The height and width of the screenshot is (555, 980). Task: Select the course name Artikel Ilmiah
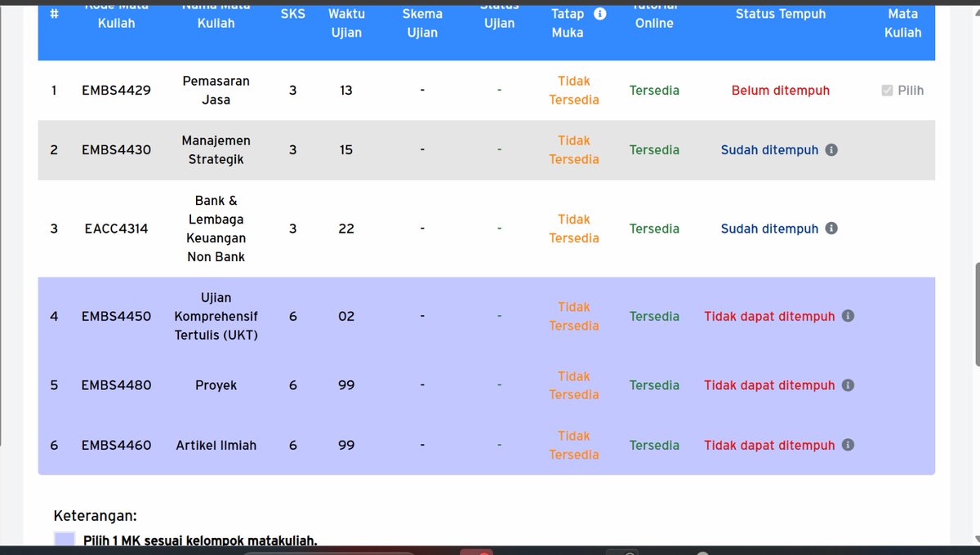pyautogui.click(x=216, y=445)
